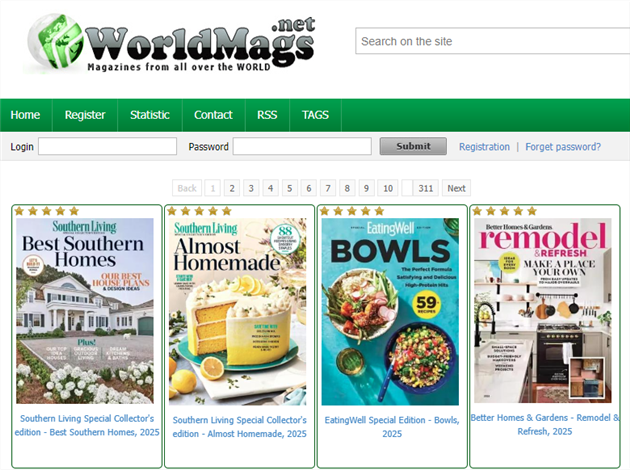Rate Remodel & Refresh with its fifth star
The height and width of the screenshot is (470, 630).
tap(532, 211)
